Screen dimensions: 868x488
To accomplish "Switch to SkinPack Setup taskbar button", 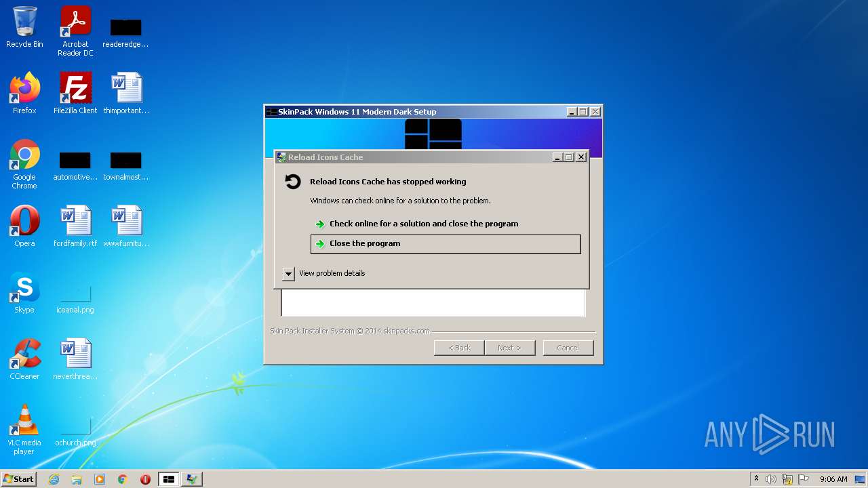I will click(168, 479).
